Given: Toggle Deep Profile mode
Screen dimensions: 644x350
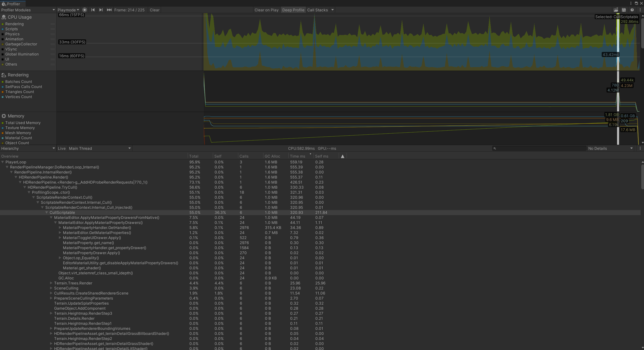Looking at the screenshot, I should click(x=293, y=10).
